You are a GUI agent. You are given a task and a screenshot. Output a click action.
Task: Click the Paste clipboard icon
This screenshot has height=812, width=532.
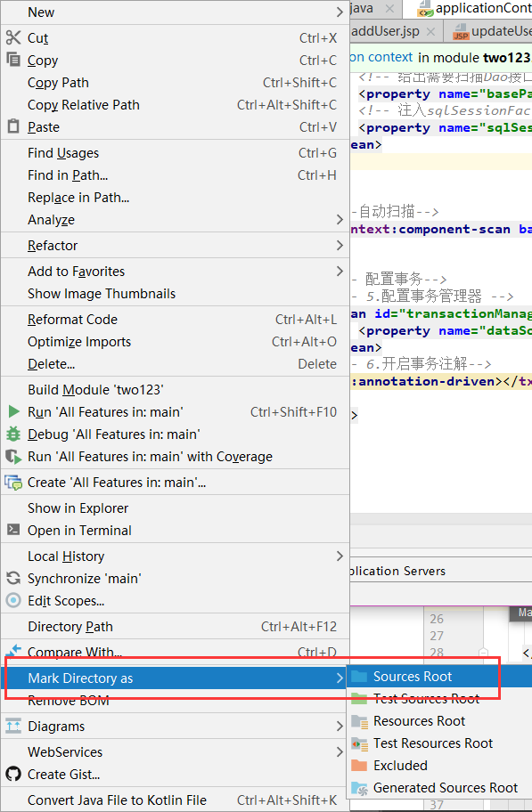13,126
